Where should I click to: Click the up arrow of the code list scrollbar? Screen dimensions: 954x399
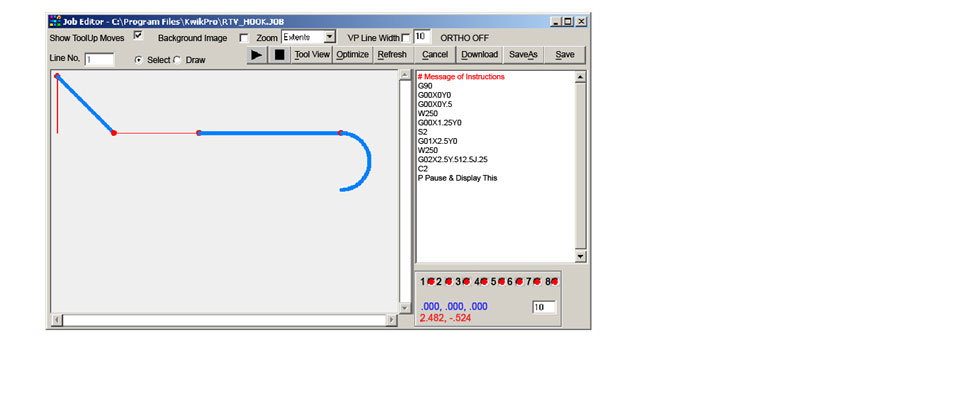pos(580,77)
